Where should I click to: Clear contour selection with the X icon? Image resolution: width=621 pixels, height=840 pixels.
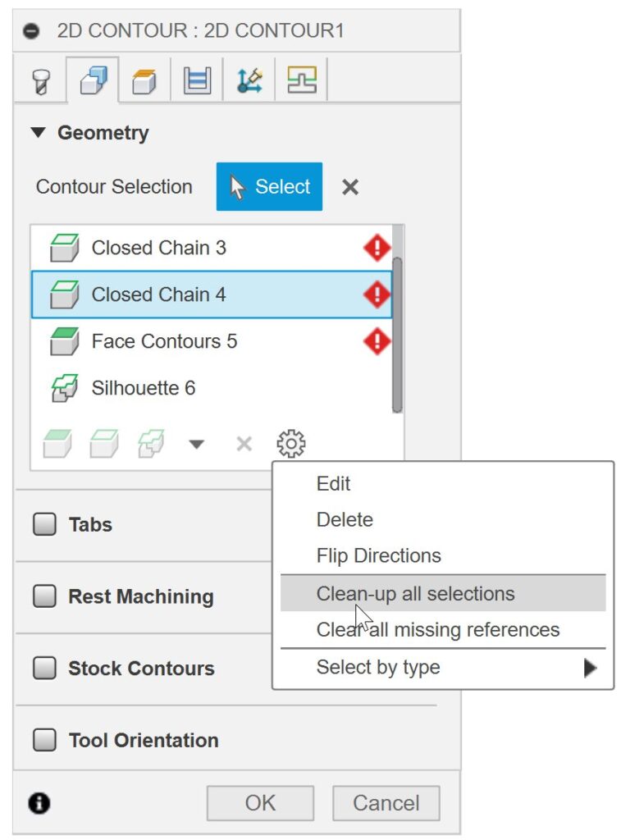[350, 187]
